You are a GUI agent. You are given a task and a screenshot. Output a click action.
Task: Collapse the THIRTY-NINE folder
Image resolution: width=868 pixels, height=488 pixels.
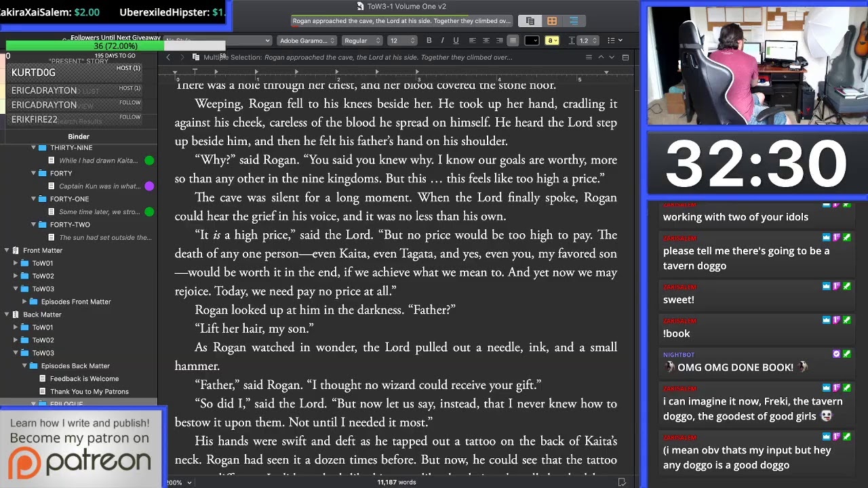click(33, 148)
